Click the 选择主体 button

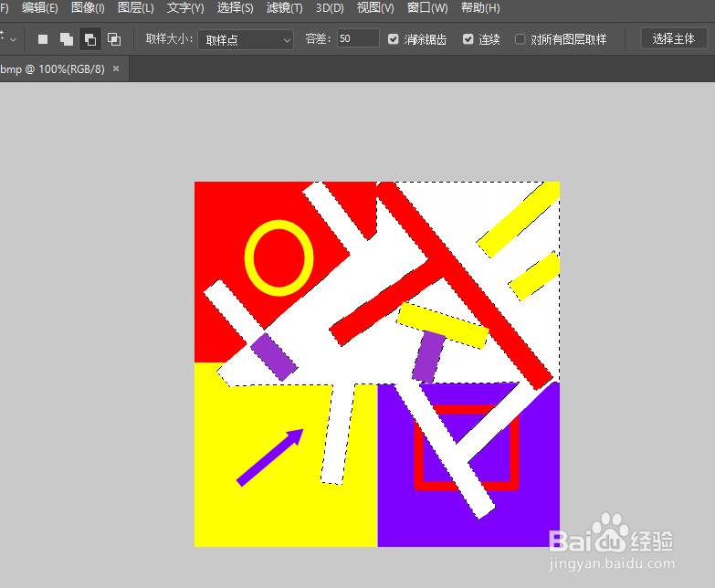674,38
